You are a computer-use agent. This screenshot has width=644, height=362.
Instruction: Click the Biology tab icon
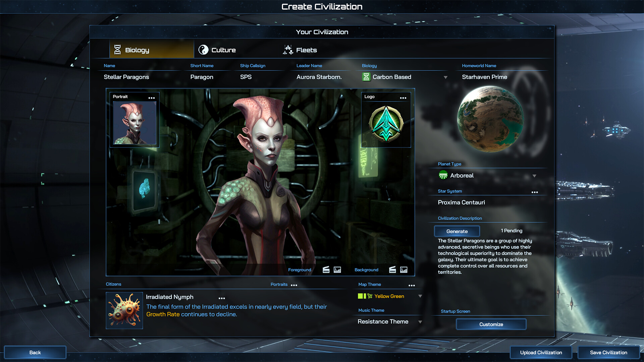[x=117, y=50]
